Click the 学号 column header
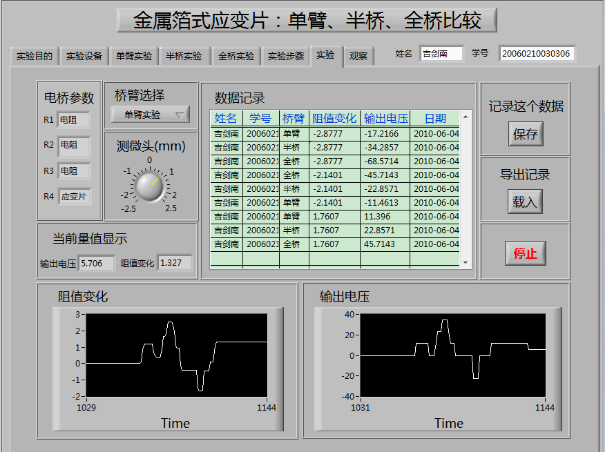This screenshot has height=453, width=605. click(260, 118)
